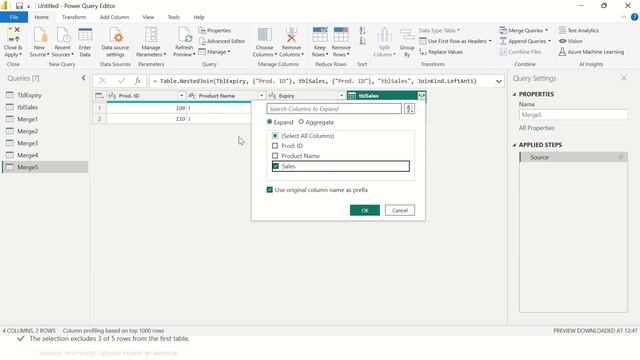Click the query Name field
The image size is (640, 360).
[x=573, y=115]
